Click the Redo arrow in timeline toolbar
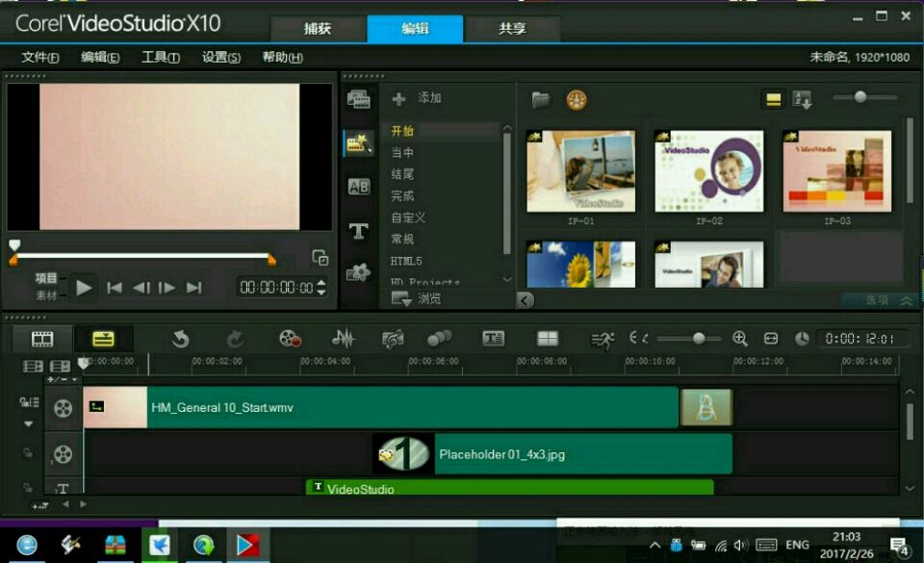924x563 pixels. pyautogui.click(x=235, y=339)
